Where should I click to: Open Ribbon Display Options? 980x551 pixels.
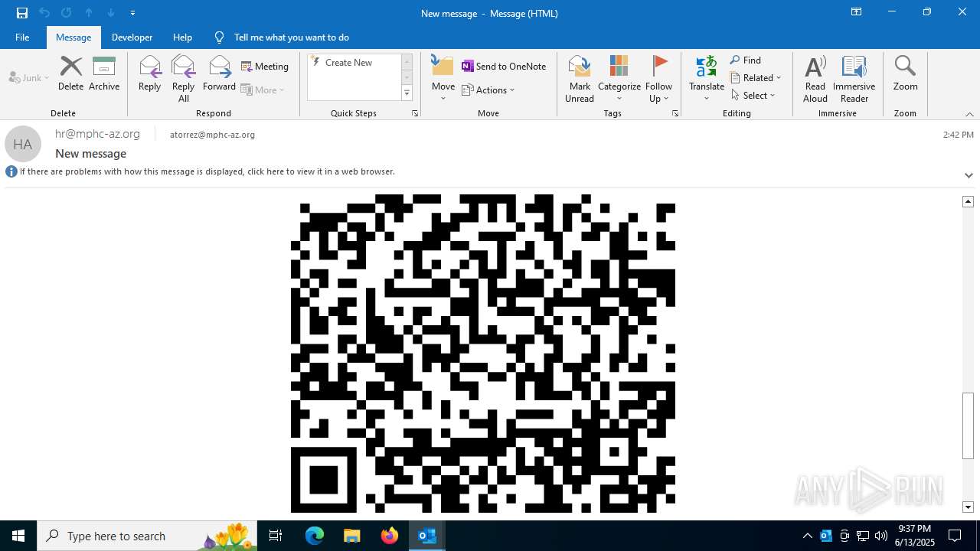point(857,12)
